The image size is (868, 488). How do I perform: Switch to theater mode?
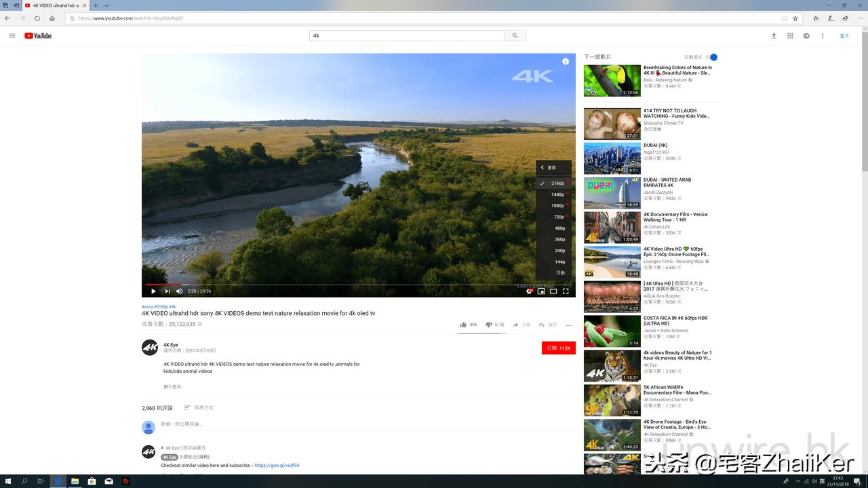click(553, 291)
